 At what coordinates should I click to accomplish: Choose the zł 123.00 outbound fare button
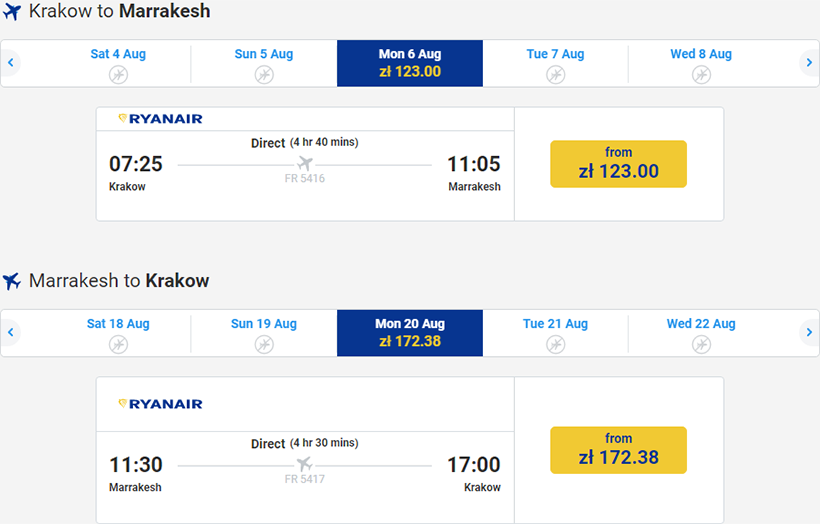tap(618, 164)
